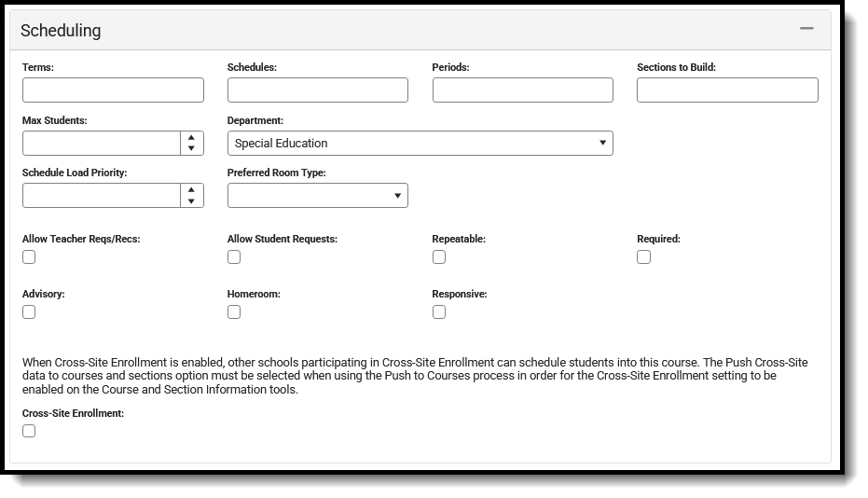Decrease Schedule Load Priority with down arrow
The image size is (868, 498).
(x=191, y=201)
